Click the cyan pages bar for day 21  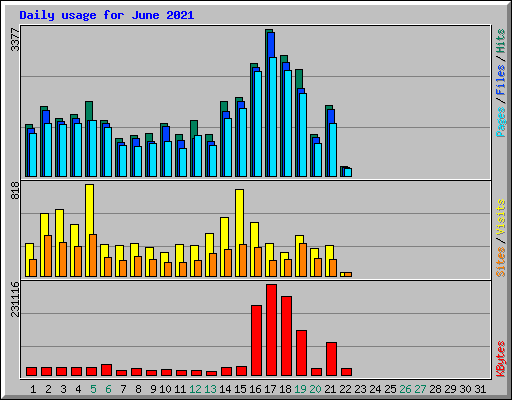click(333, 150)
